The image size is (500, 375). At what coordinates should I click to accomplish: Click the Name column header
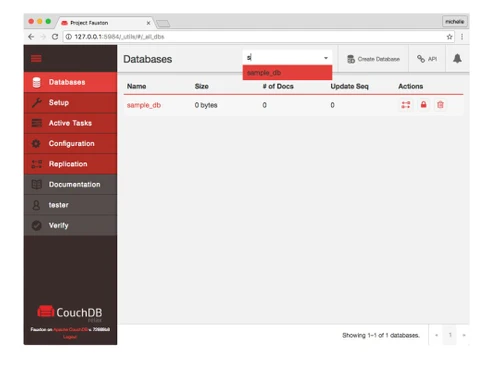coord(136,86)
